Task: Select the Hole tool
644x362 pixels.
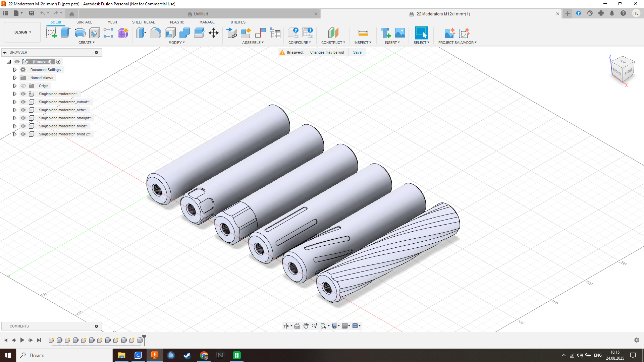Action: tap(94, 33)
